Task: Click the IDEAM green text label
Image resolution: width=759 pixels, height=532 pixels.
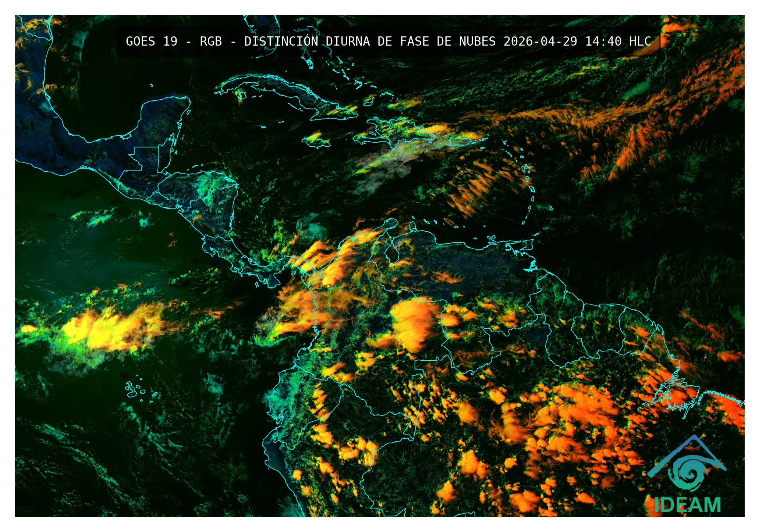Action: coord(687,505)
